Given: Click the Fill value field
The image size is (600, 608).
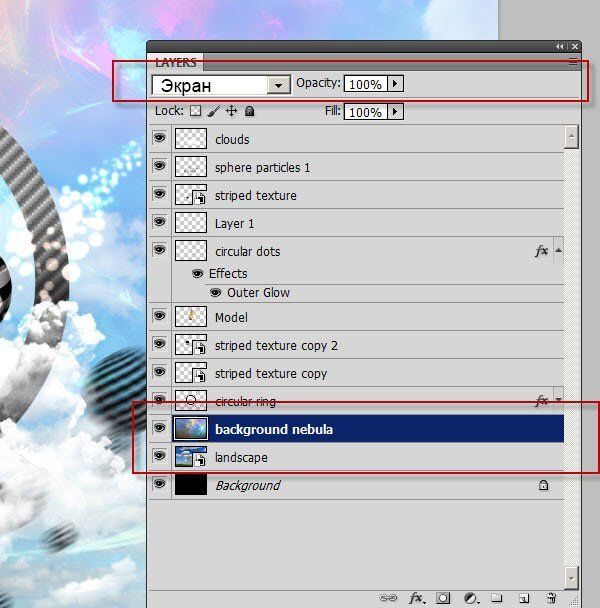Looking at the screenshot, I should 365,112.
